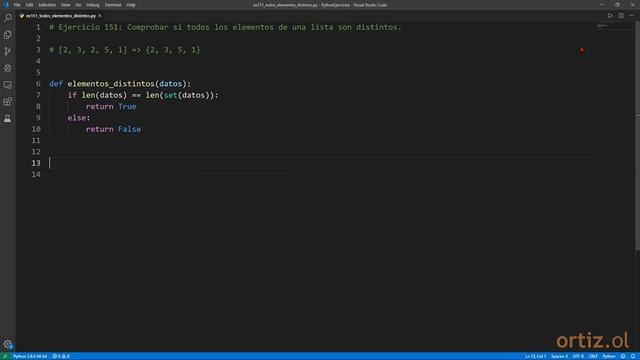Open the Extensions view
The width and height of the screenshot is (640, 360).
[x=8, y=102]
